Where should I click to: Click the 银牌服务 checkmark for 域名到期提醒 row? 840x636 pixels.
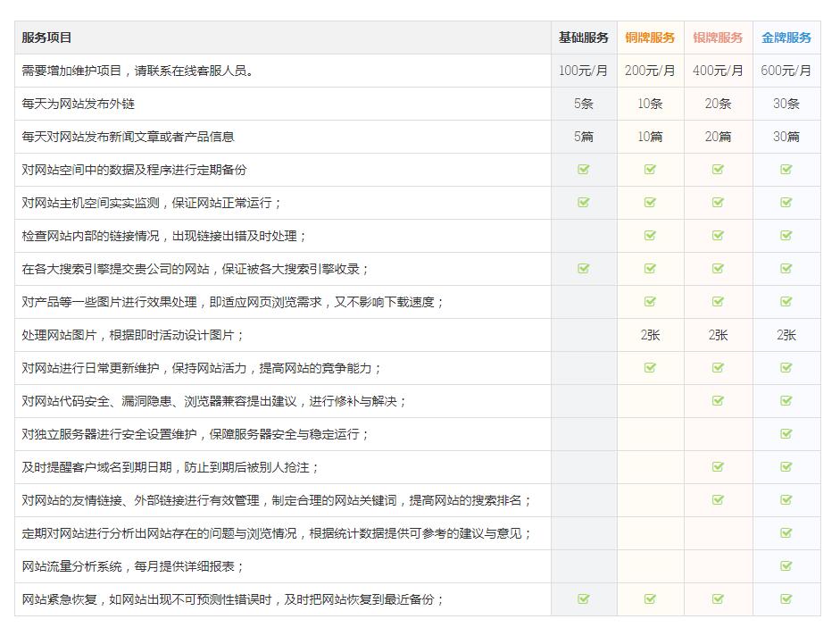coord(718,466)
